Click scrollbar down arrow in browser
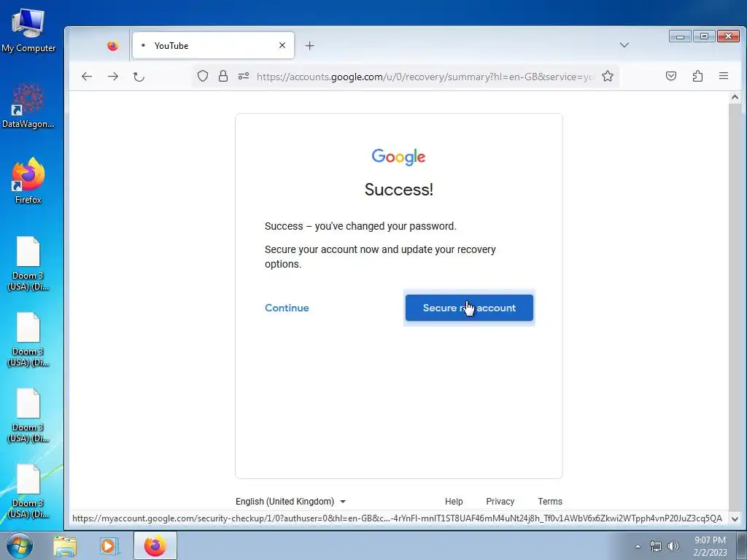747x560 pixels. tap(735, 518)
